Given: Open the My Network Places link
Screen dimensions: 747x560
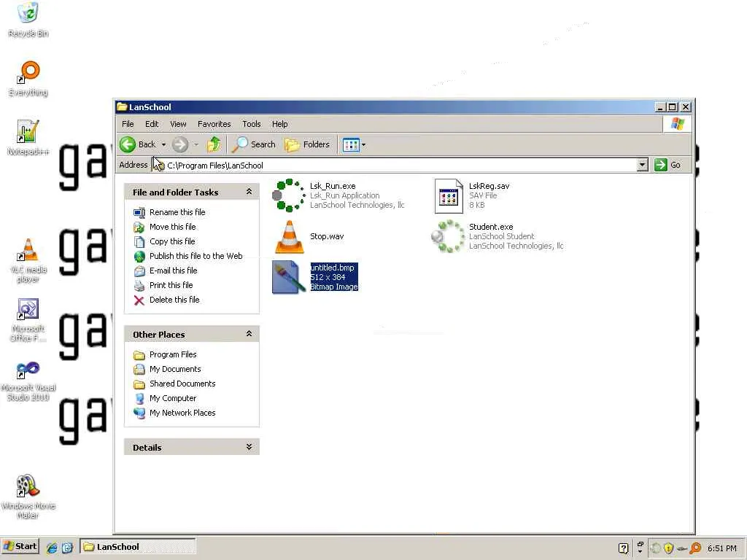Looking at the screenshot, I should click(x=182, y=413).
